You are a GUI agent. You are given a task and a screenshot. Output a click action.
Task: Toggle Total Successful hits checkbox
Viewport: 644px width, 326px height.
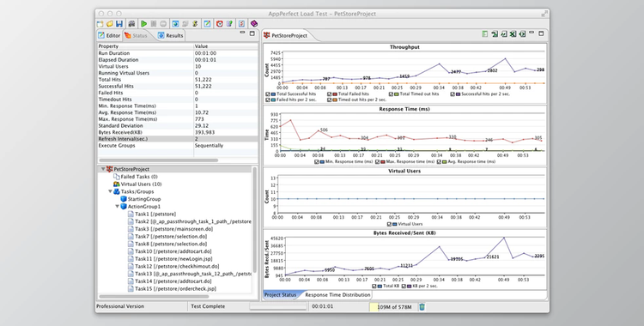click(x=268, y=94)
